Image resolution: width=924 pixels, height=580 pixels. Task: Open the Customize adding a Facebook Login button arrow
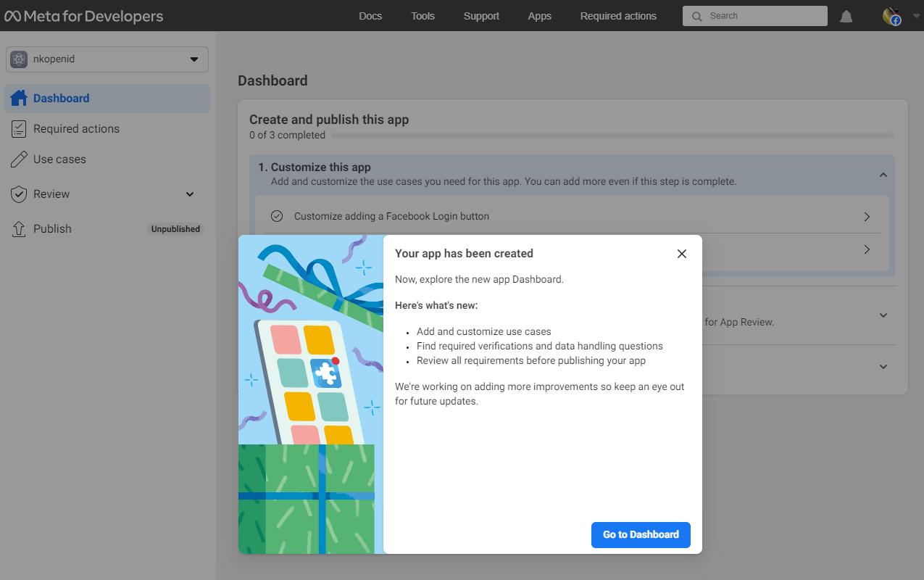coord(867,217)
